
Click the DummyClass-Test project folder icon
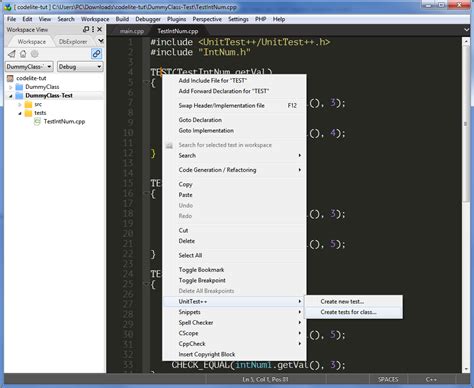coord(20,96)
